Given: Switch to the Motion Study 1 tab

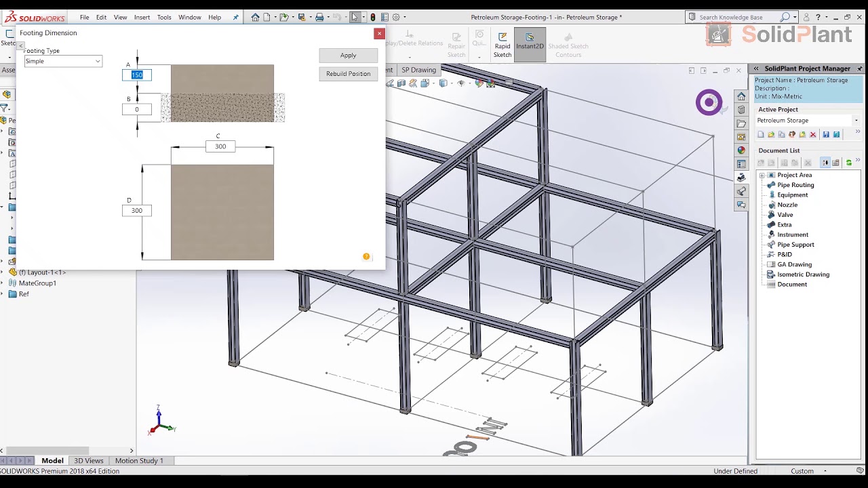Looking at the screenshot, I should [x=139, y=461].
